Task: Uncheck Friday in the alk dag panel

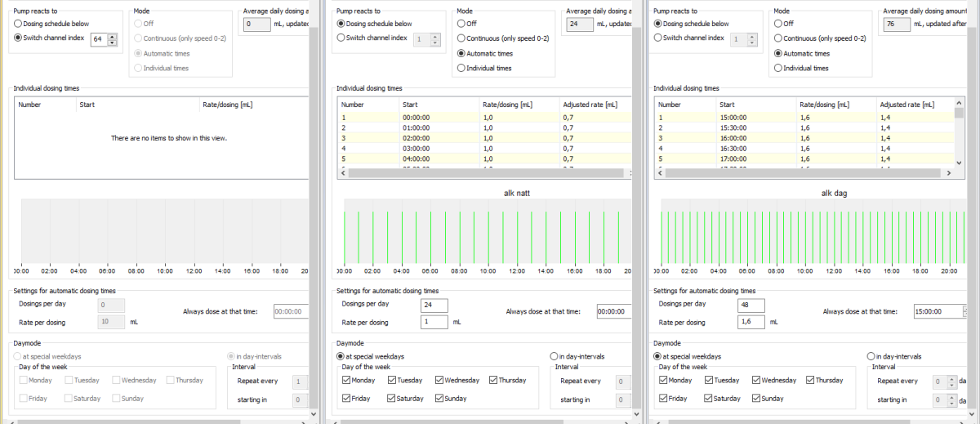Action: point(664,399)
